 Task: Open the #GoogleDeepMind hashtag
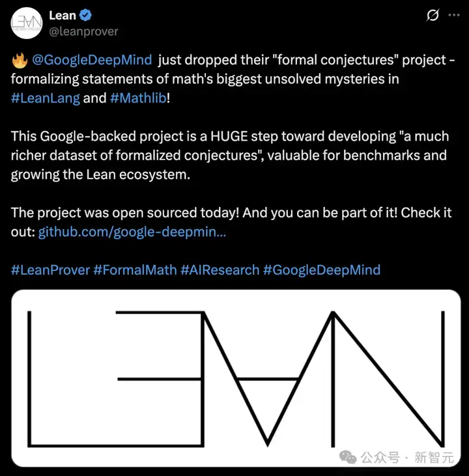322,270
